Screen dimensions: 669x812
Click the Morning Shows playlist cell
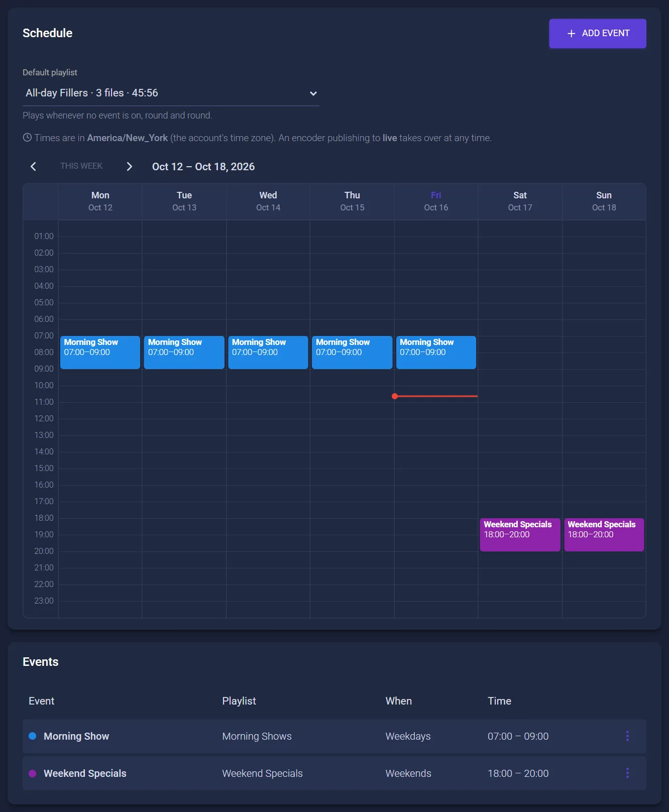click(x=257, y=736)
